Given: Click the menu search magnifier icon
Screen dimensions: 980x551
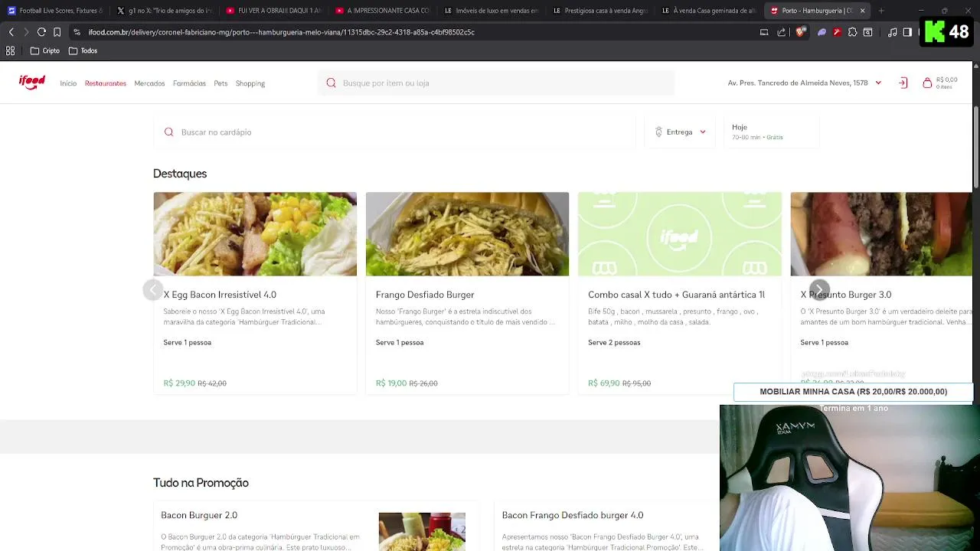Looking at the screenshot, I should (168, 132).
